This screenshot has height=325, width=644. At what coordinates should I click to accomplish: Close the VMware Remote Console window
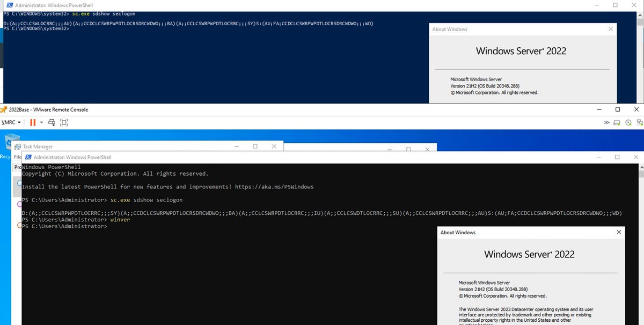[636, 109]
